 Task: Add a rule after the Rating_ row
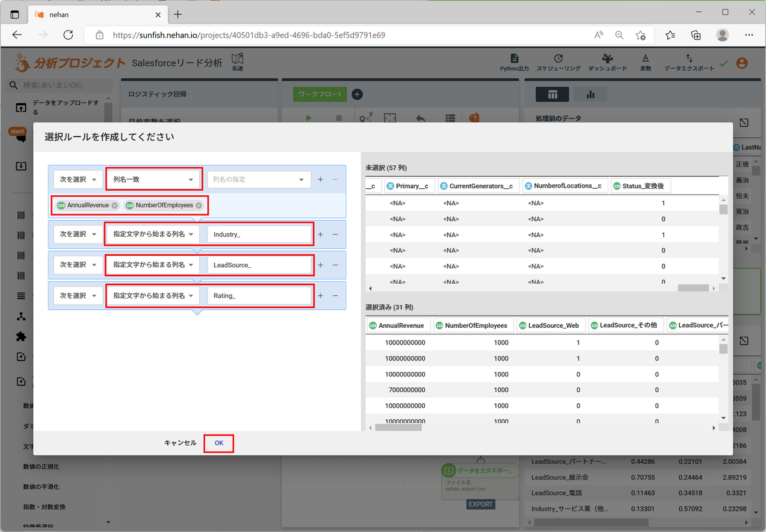(320, 295)
